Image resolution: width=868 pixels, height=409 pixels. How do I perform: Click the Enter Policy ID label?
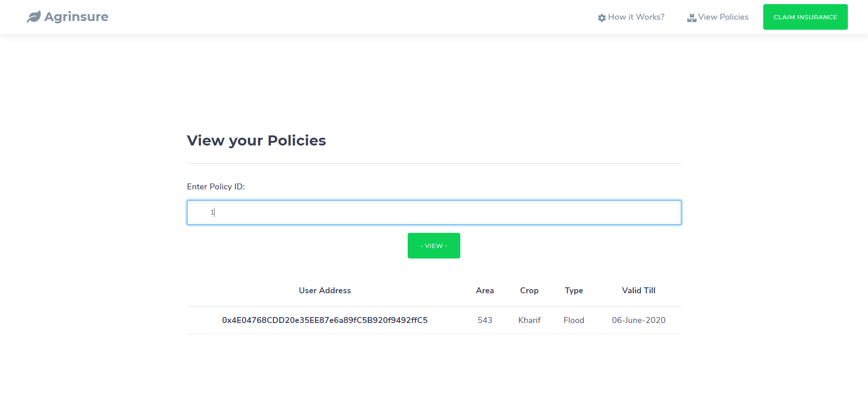[x=216, y=187]
